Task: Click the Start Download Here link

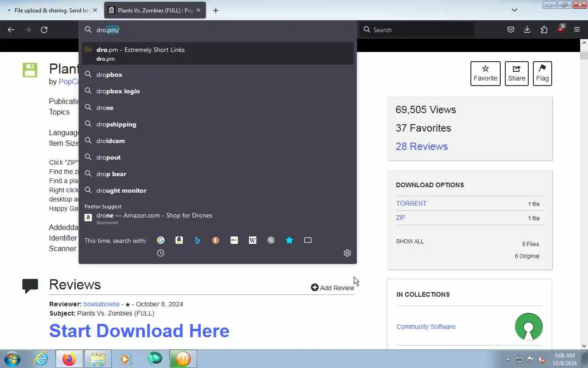Action: coord(139,331)
